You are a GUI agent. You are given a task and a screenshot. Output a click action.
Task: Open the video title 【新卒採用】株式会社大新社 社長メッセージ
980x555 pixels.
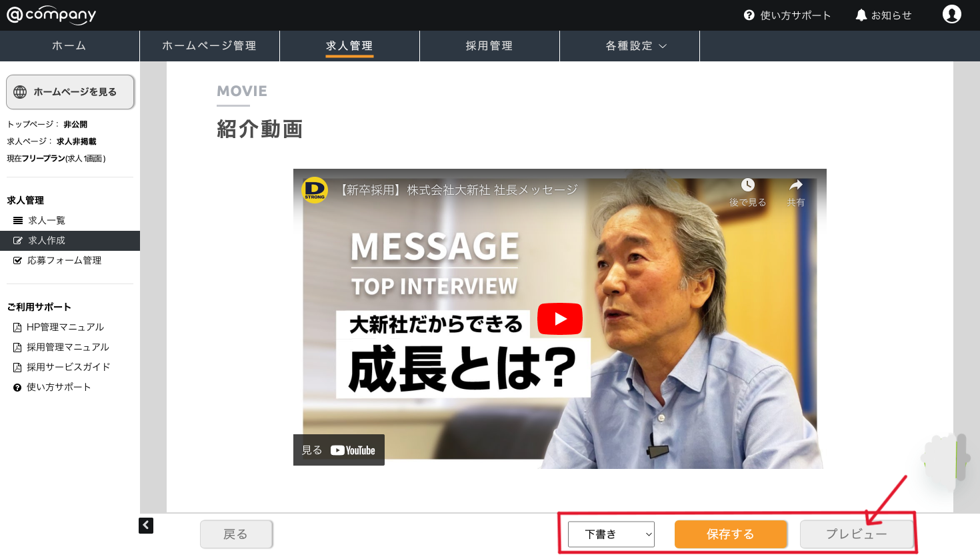[x=457, y=190]
